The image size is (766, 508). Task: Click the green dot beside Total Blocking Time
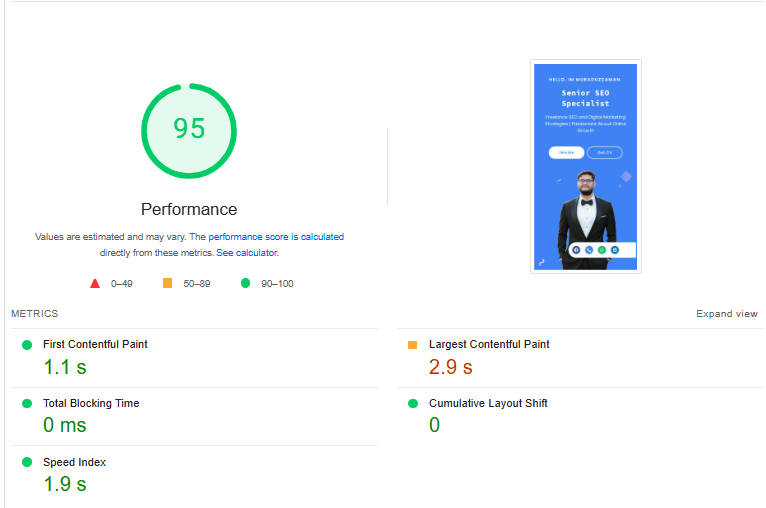click(27, 404)
